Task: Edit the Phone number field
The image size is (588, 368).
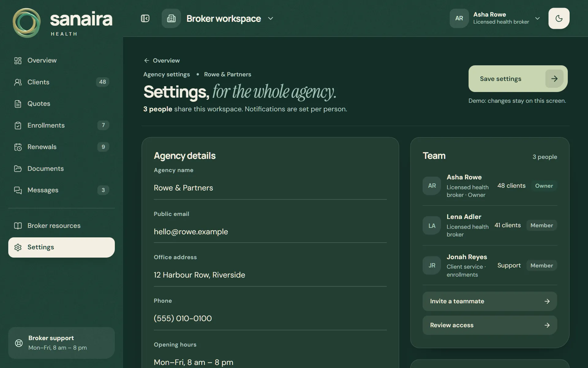Action: click(x=270, y=318)
